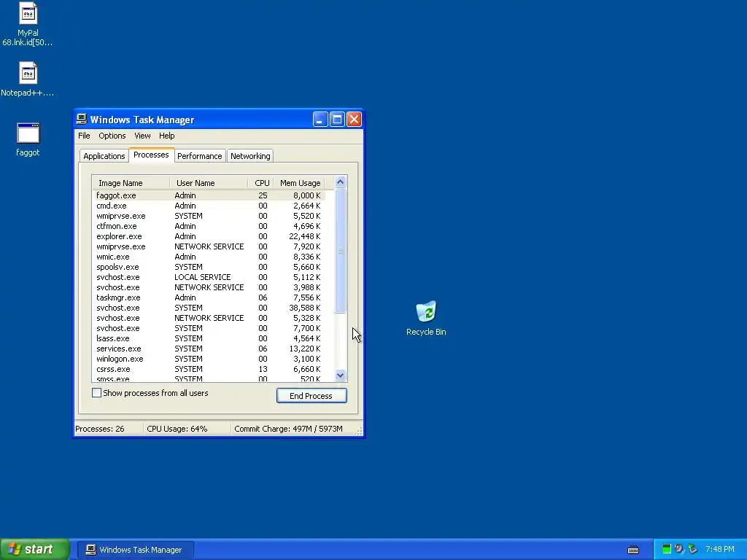Click the 22,448 K memory usage cell

click(305, 236)
